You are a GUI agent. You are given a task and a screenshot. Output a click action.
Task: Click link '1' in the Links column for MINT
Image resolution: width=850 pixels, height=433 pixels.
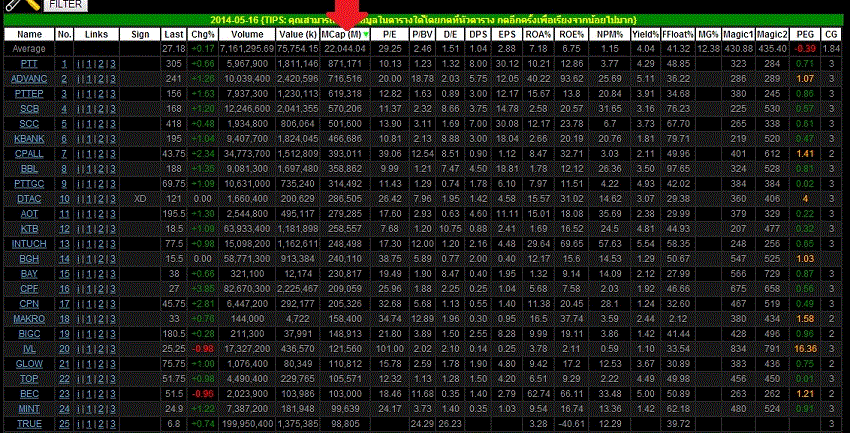[88, 409]
